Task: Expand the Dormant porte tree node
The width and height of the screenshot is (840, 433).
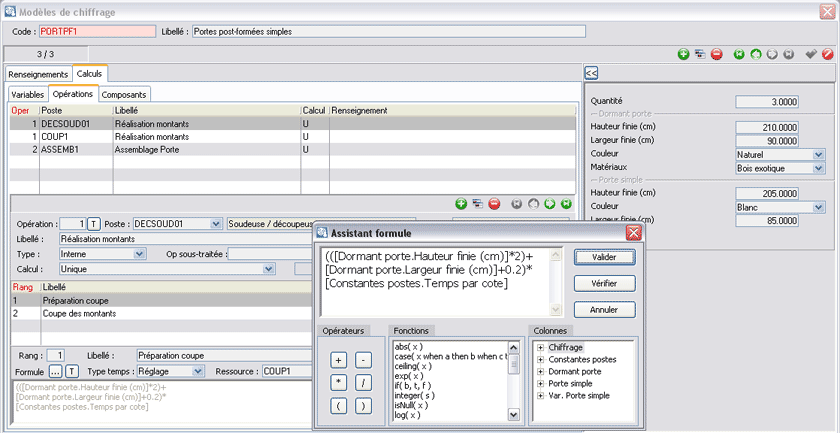Action: [x=541, y=371]
